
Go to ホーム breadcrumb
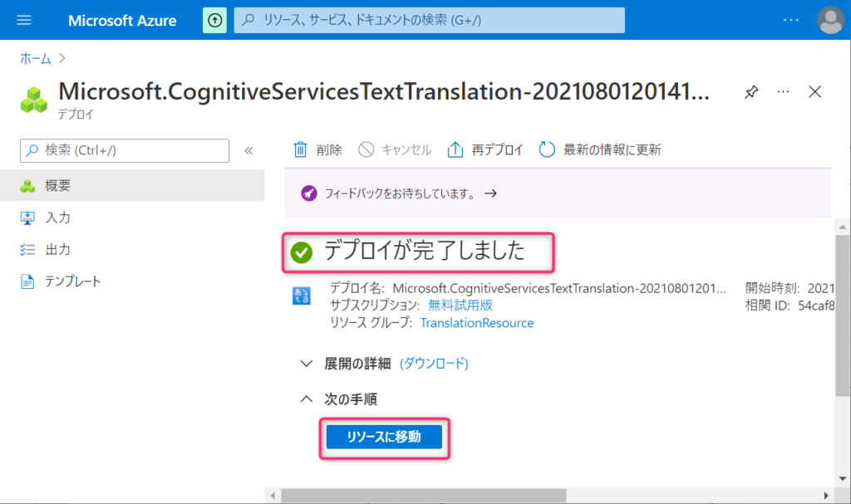35,58
